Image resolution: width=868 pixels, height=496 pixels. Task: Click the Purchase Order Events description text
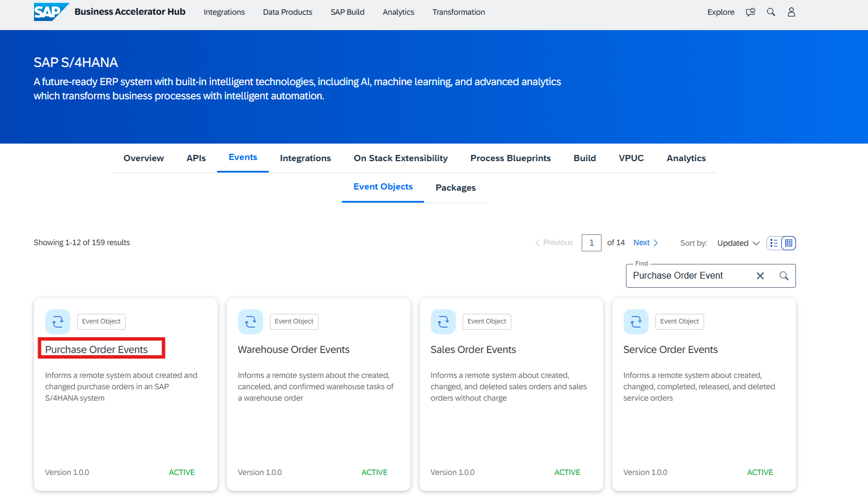click(x=121, y=386)
